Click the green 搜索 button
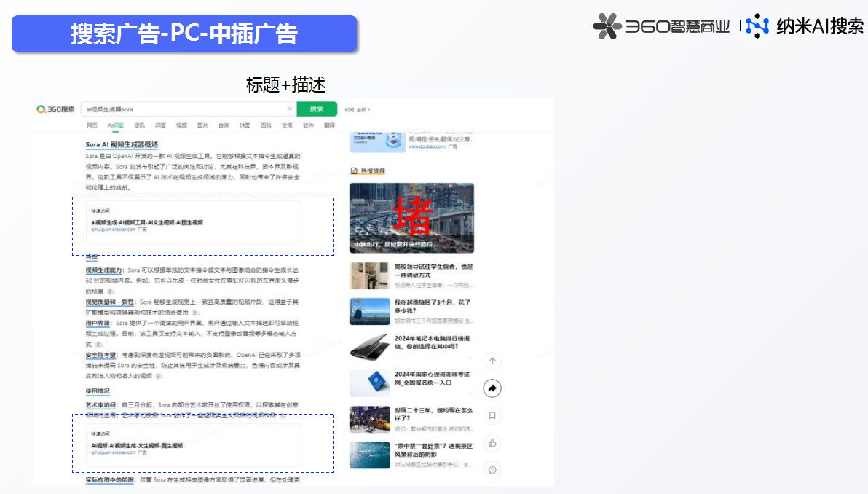The width and height of the screenshot is (868, 494). coord(317,109)
